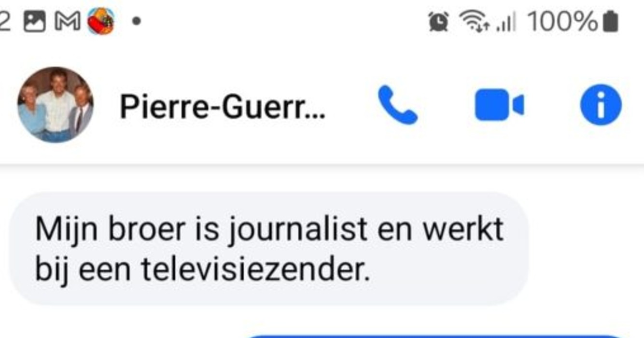This screenshot has height=338, width=644.
Task: Select the message about the journalist brother
Action: [x=269, y=249]
